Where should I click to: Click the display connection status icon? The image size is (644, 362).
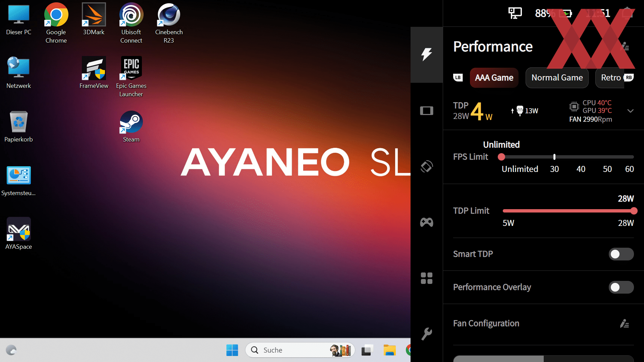515,13
